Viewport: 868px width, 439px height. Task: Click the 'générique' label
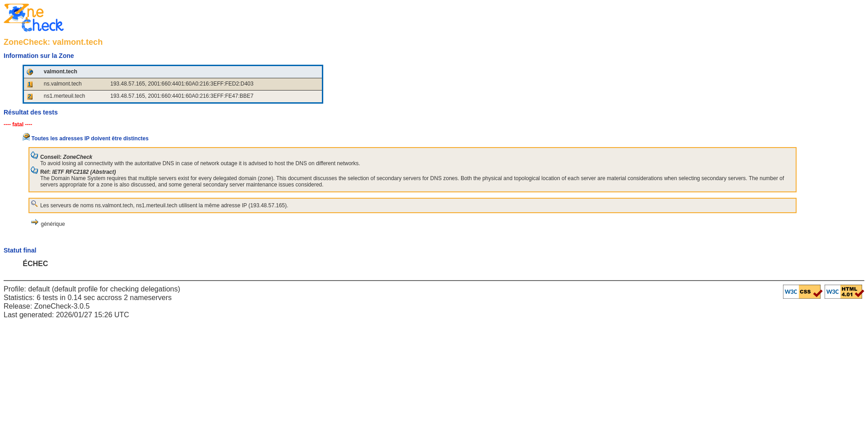click(53, 224)
